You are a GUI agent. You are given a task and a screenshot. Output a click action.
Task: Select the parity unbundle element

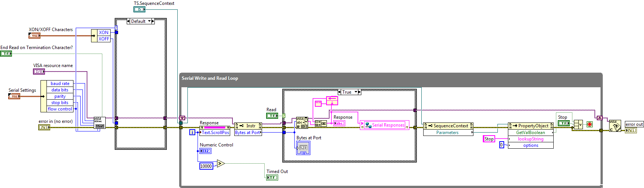click(60, 96)
